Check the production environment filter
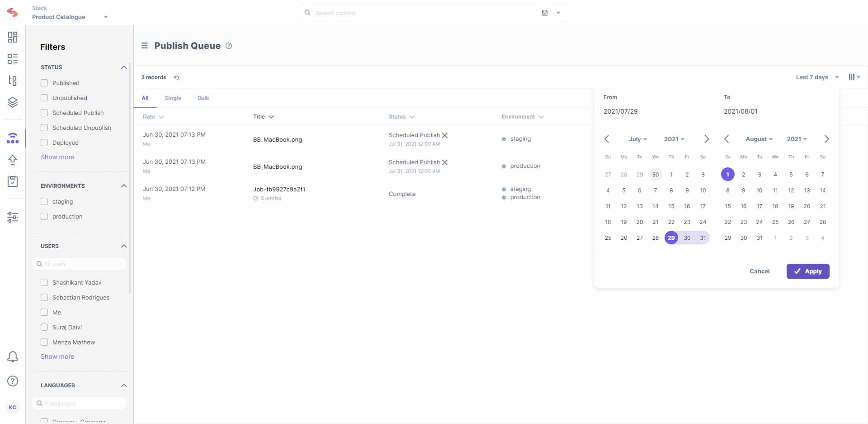 (44, 217)
